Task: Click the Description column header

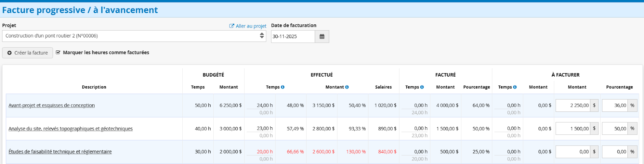Action: click(94, 87)
